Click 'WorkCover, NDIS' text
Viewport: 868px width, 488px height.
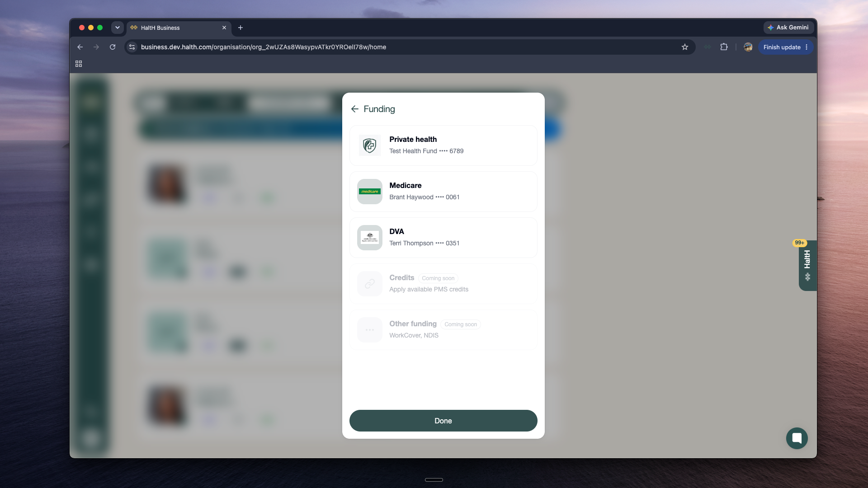pos(414,335)
